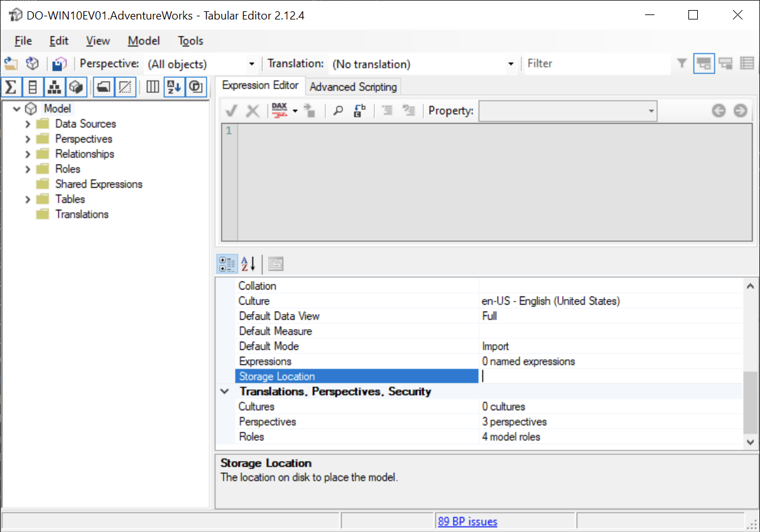Open the 89 BP issues link
The width and height of the screenshot is (760, 532).
(x=467, y=521)
